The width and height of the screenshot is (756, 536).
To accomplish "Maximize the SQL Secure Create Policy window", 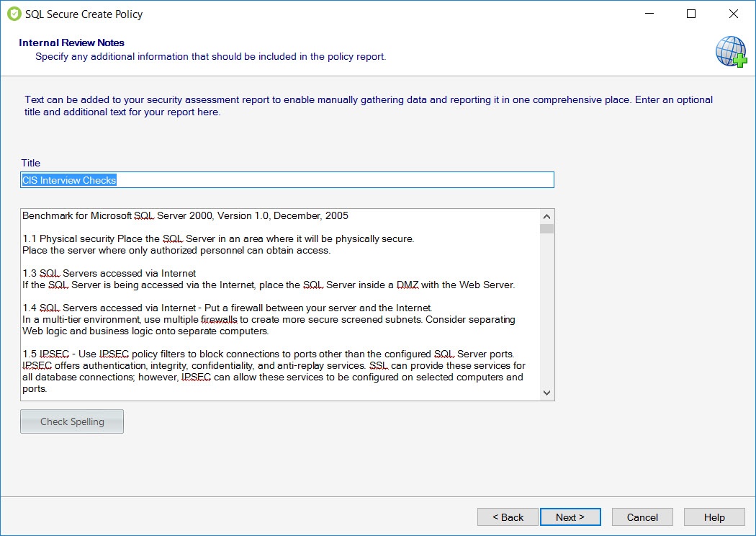I will point(691,14).
